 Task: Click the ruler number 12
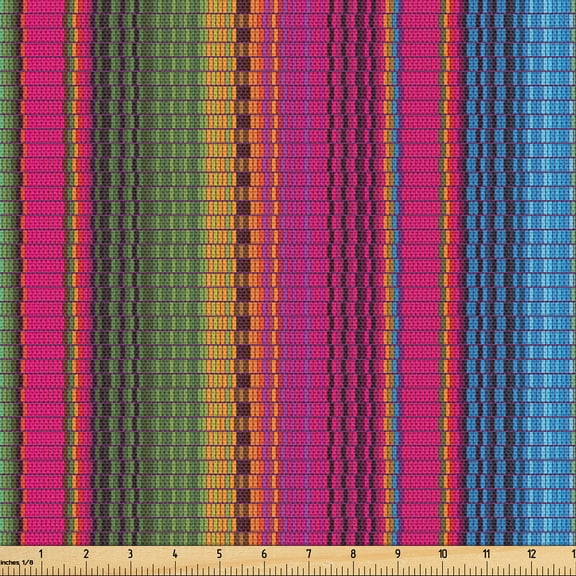click(x=532, y=554)
